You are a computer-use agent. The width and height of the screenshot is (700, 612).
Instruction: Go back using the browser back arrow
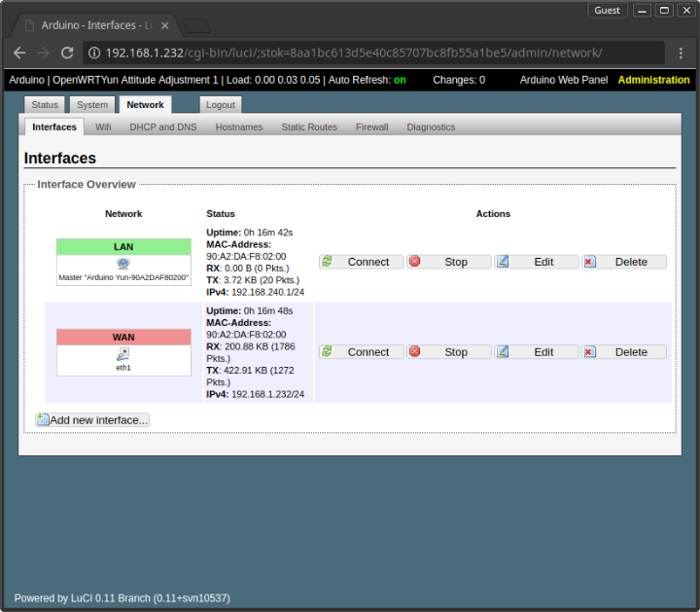click(x=19, y=54)
